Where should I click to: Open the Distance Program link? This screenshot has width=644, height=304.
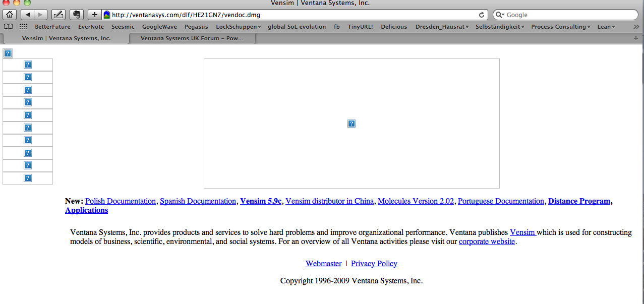[579, 201]
